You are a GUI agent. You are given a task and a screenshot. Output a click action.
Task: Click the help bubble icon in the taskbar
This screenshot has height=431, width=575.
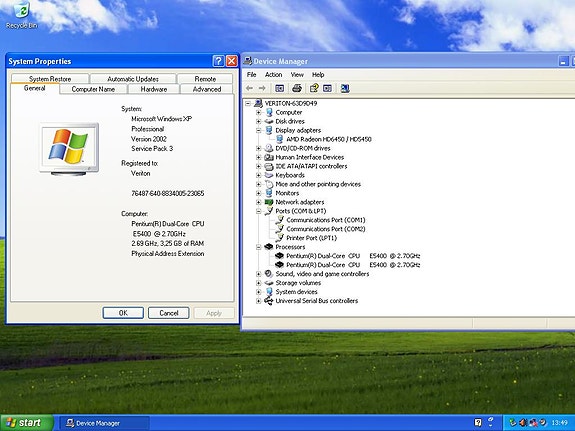478,423
